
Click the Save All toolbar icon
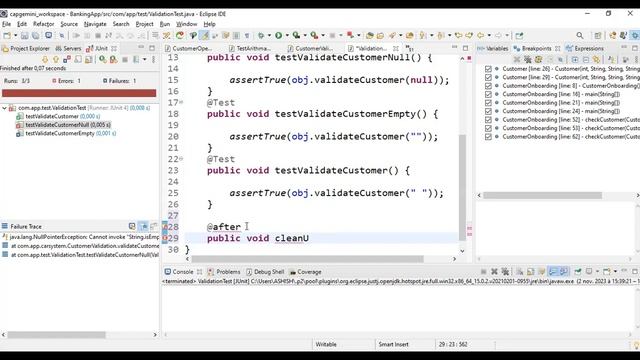[x=36, y=36]
